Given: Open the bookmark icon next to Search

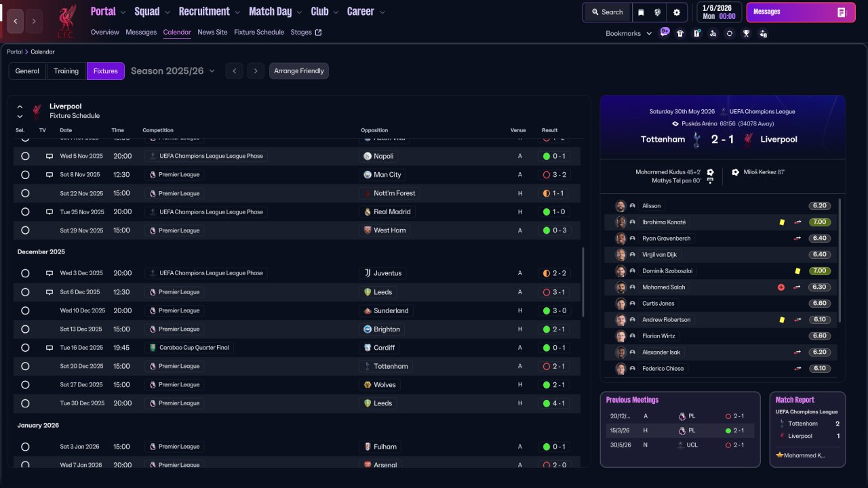Looking at the screenshot, I should pyautogui.click(x=640, y=12).
